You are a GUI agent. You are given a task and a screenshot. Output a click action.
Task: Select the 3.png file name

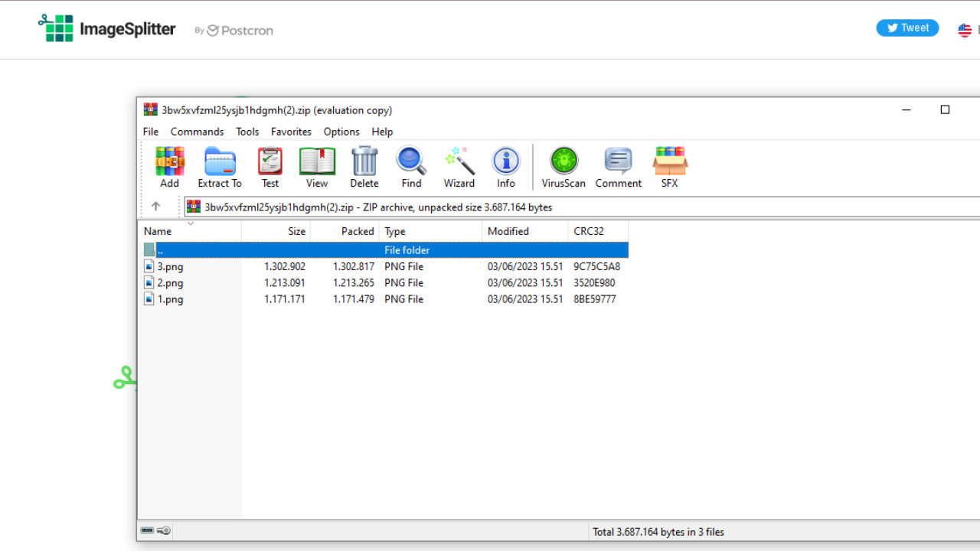[x=170, y=266]
